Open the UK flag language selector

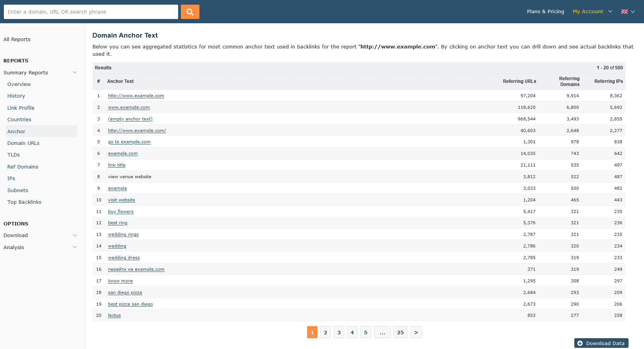[627, 12]
